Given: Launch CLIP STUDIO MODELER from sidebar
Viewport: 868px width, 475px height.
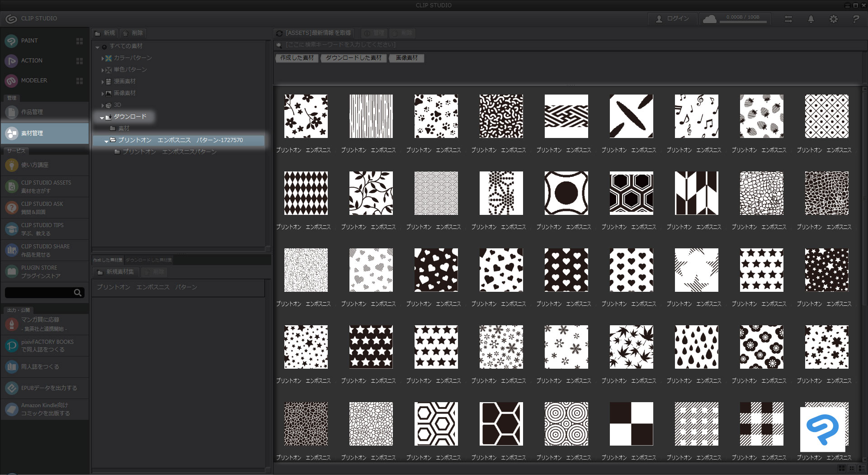Looking at the screenshot, I should coord(34,81).
